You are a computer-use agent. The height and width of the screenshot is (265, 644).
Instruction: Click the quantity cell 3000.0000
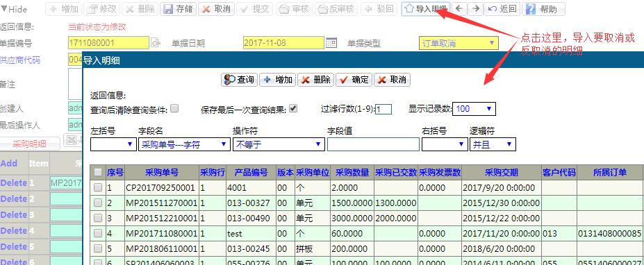352,219
